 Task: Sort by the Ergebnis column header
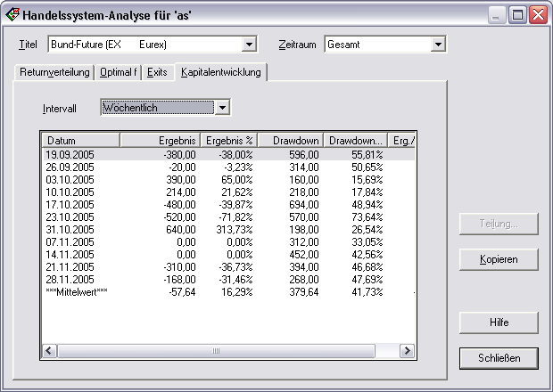[161, 141]
